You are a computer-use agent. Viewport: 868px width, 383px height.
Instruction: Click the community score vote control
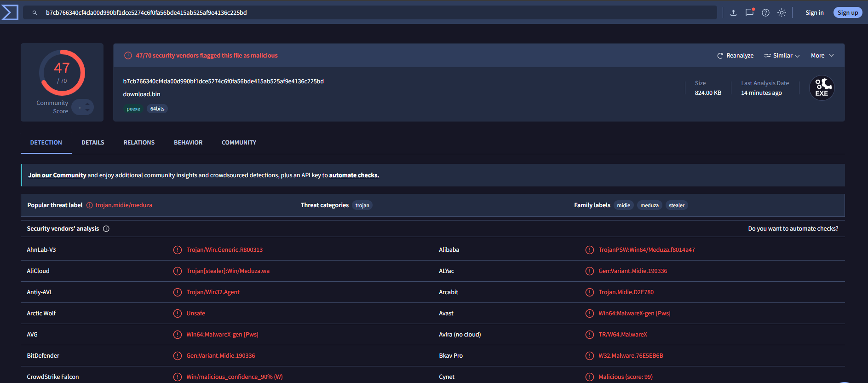83,107
